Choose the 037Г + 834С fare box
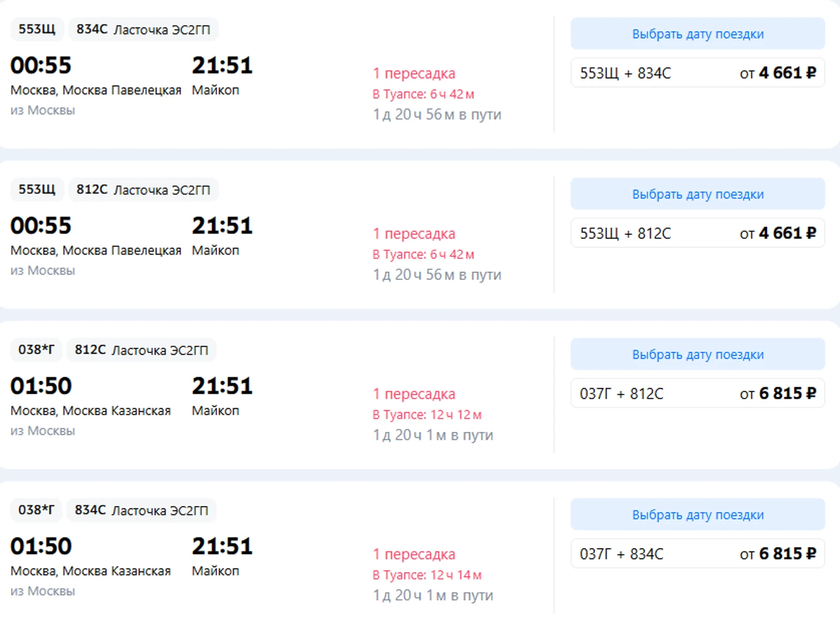Screen dimensions: 840x621 [x=697, y=554]
